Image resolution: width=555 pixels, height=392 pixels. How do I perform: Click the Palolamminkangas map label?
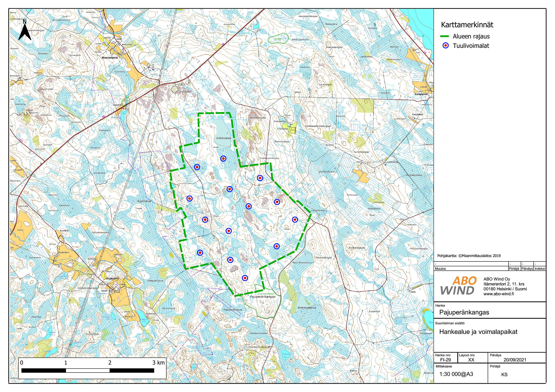tap(259, 347)
